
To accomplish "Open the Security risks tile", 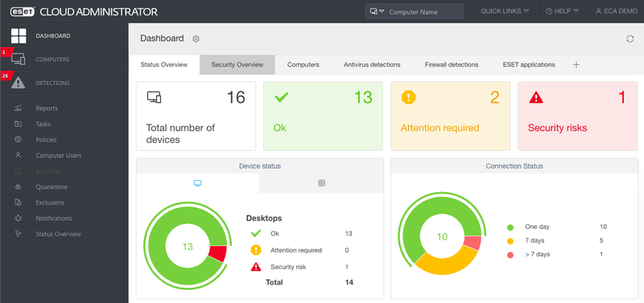I will pyautogui.click(x=578, y=116).
